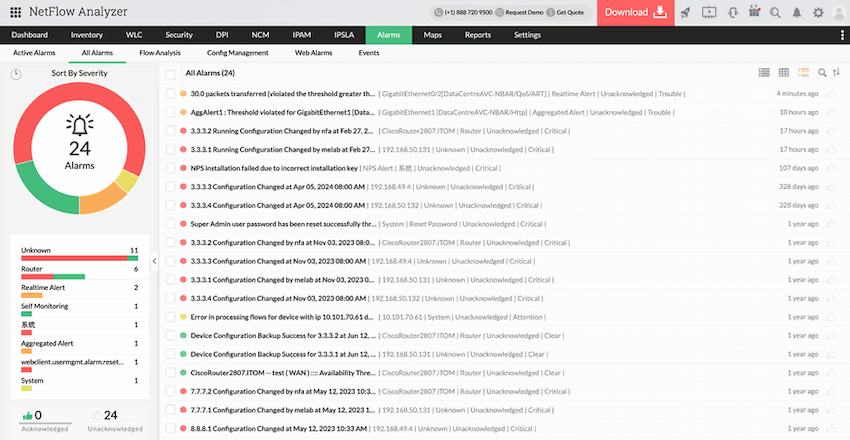Acknowledge the Super Admin password reset thumbs-up
This screenshot has height=440, width=850.
(x=831, y=224)
